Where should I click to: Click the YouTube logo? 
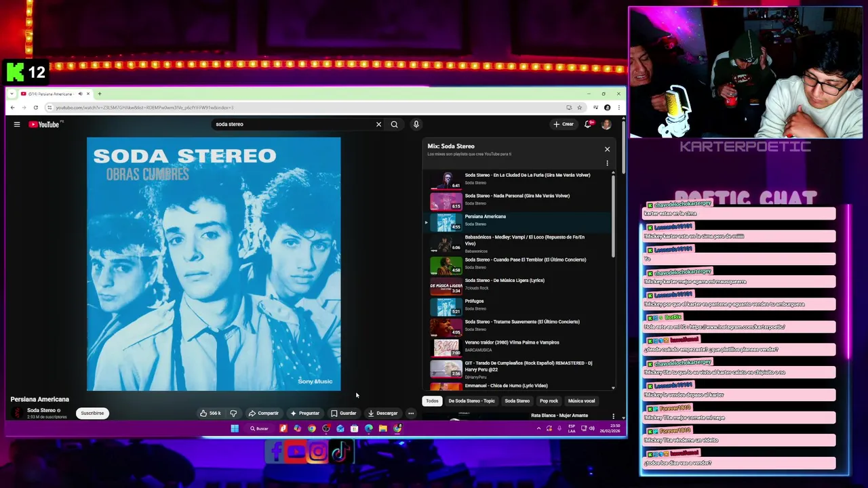(44, 124)
